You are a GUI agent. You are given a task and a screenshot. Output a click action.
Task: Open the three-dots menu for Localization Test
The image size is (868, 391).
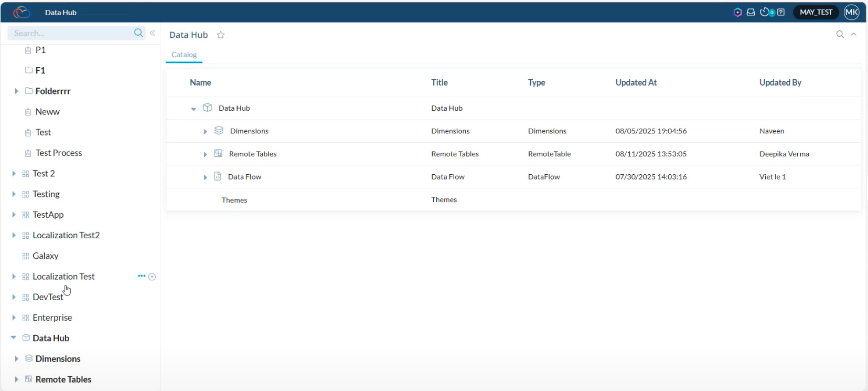tap(141, 276)
